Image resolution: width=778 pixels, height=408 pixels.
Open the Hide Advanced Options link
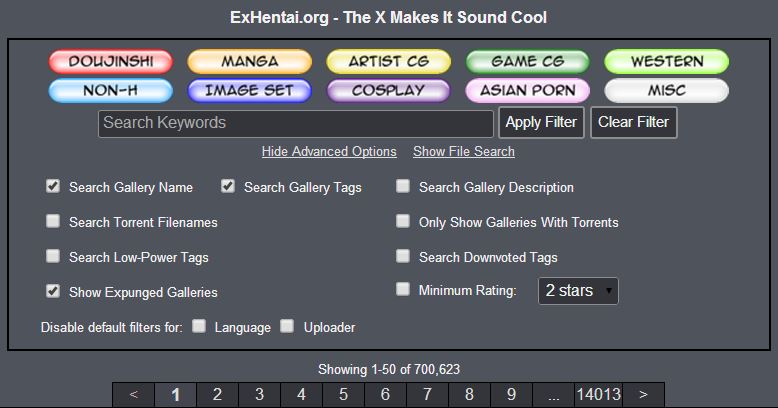coord(329,151)
